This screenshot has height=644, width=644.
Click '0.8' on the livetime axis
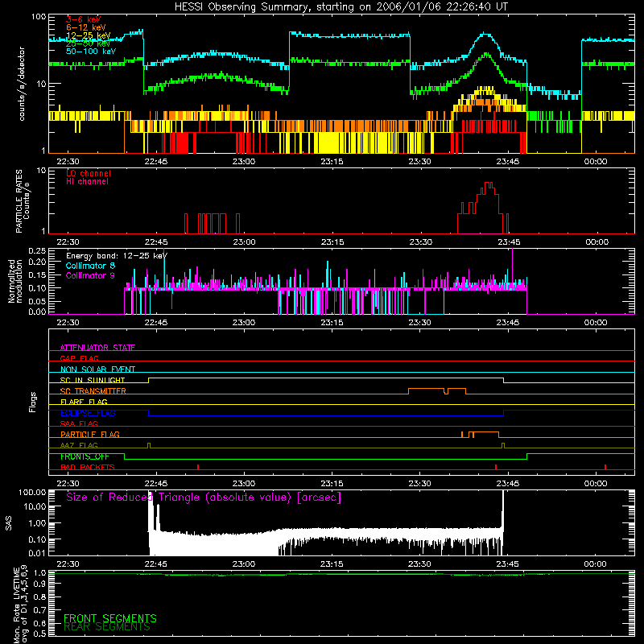point(40,597)
